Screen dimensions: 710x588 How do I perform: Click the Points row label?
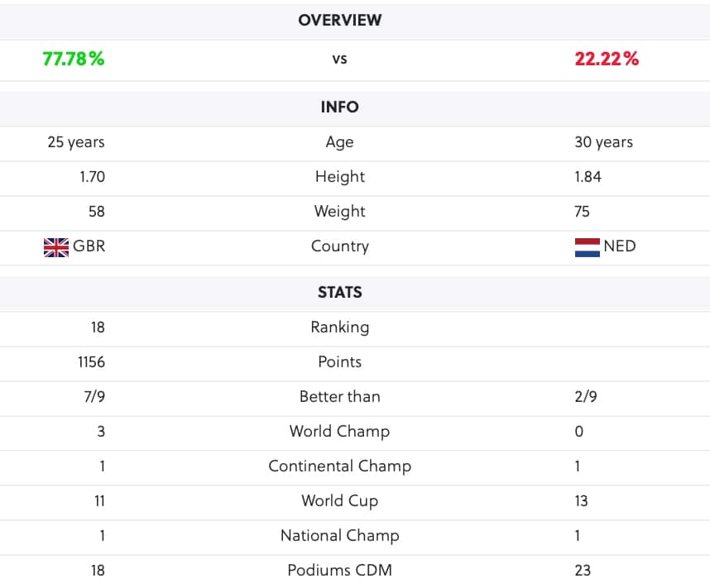point(339,362)
